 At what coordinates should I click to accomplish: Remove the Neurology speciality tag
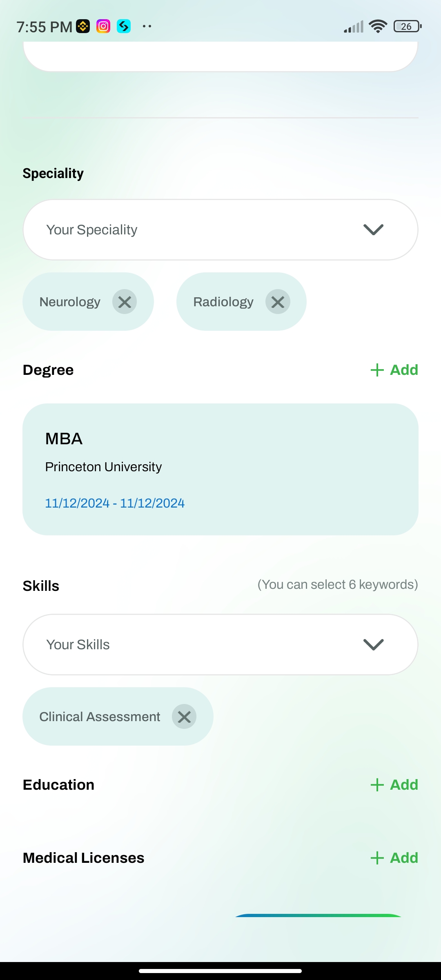(x=125, y=302)
